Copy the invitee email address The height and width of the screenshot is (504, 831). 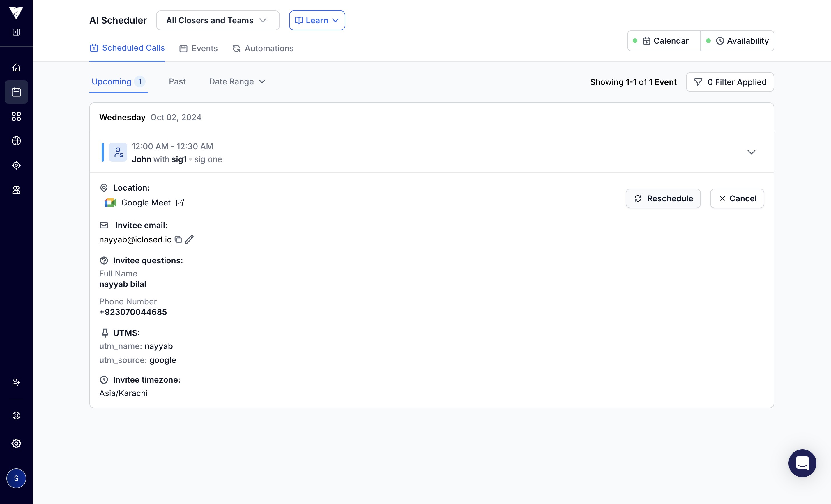coord(178,239)
